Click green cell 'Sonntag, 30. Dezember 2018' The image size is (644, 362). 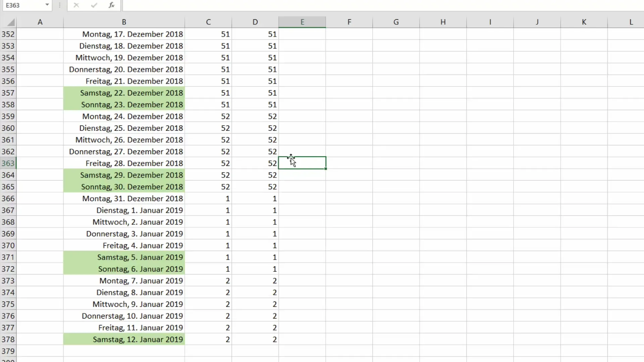124,187
